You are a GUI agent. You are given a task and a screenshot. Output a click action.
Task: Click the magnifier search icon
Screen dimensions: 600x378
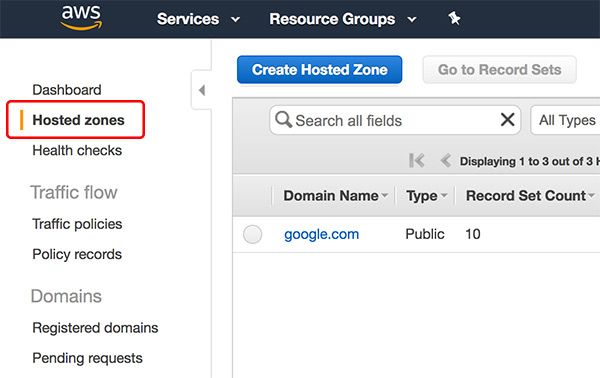(284, 120)
